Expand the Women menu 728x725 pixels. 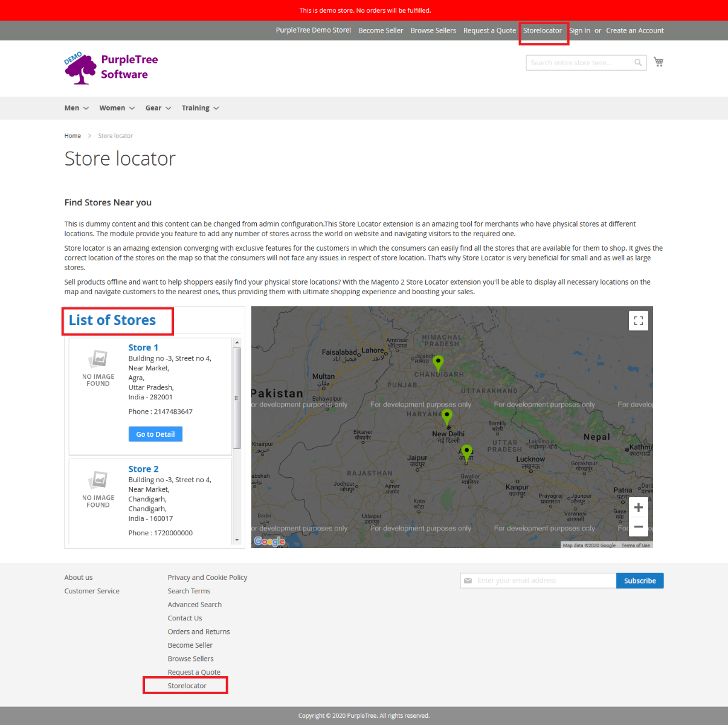tap(117, 108)
